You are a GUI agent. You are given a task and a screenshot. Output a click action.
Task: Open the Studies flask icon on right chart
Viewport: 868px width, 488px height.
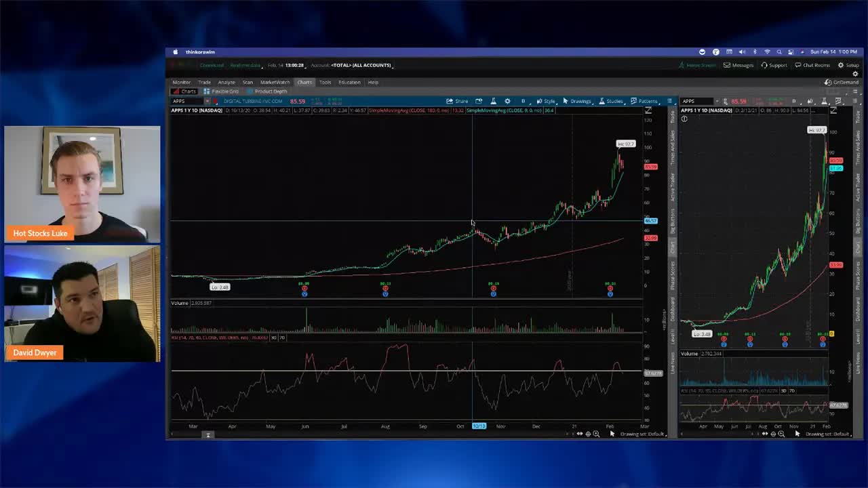click(824, 101)
